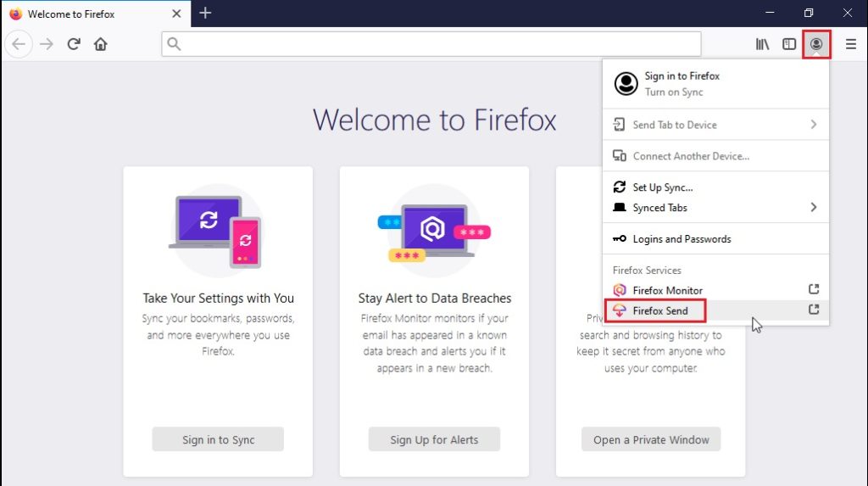
Task: Click the Forward navigation arrow
Action: click(47, 44)
